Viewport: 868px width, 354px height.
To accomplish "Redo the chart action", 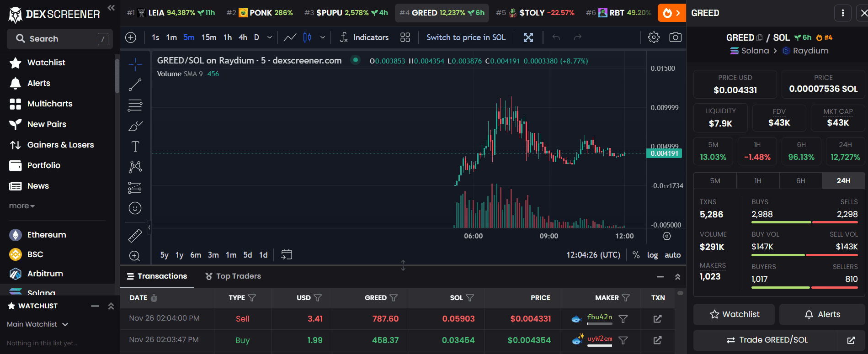I will click(x=578, y=37).
